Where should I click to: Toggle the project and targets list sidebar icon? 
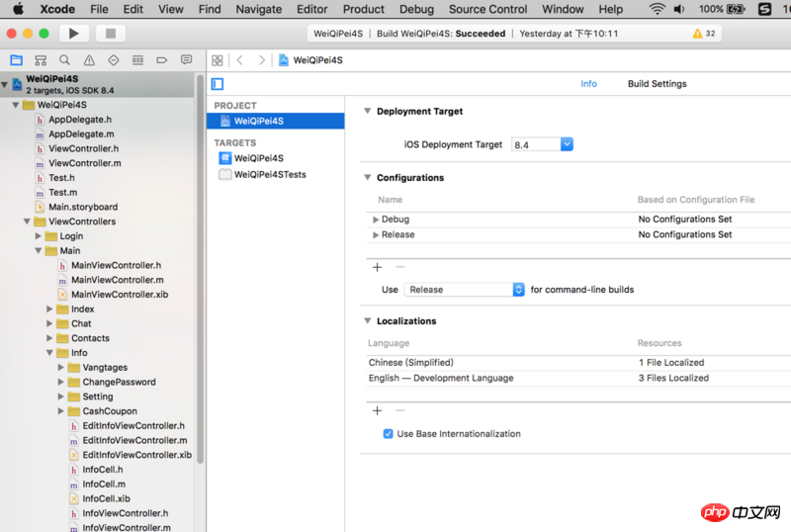point(218,84)
